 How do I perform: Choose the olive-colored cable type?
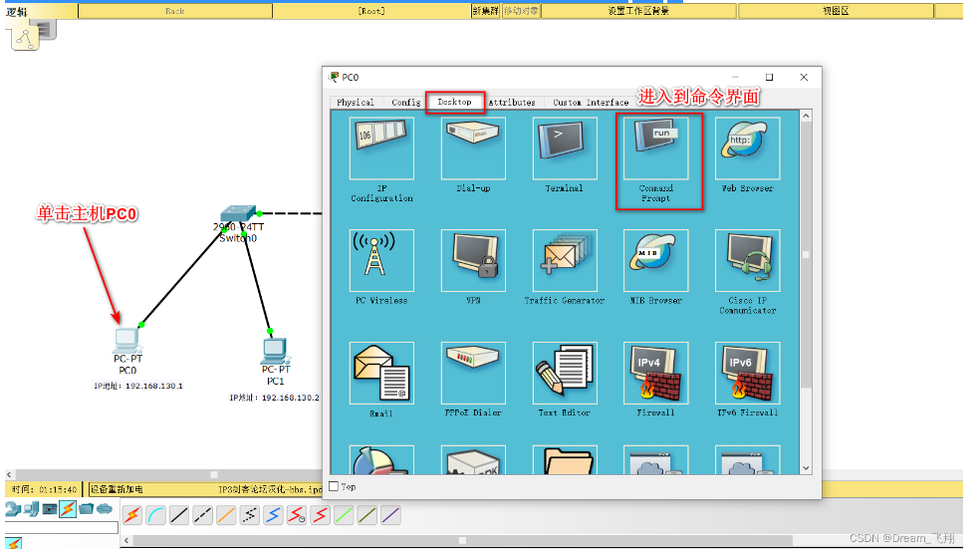367,515
